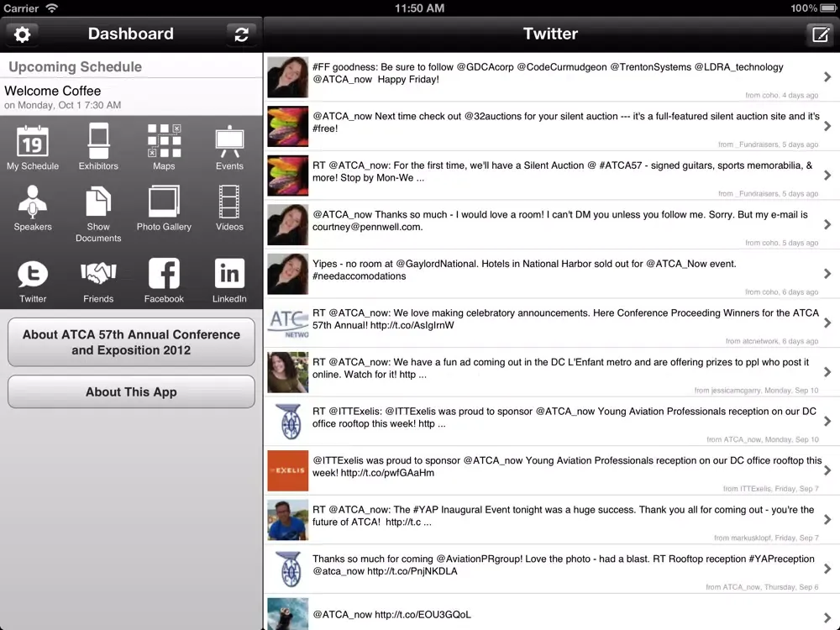This screenshot has width=840, height=630.
Task: Tap the battery indicator in status bar
Action: 827,8
